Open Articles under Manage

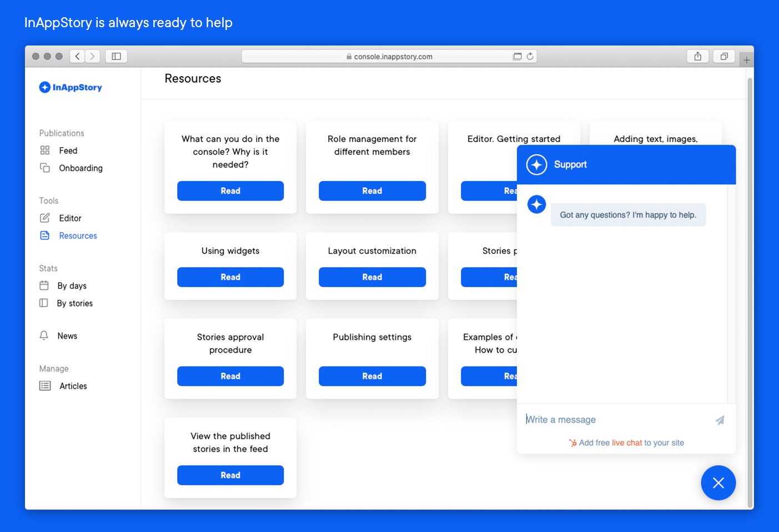tap(73, 386)
